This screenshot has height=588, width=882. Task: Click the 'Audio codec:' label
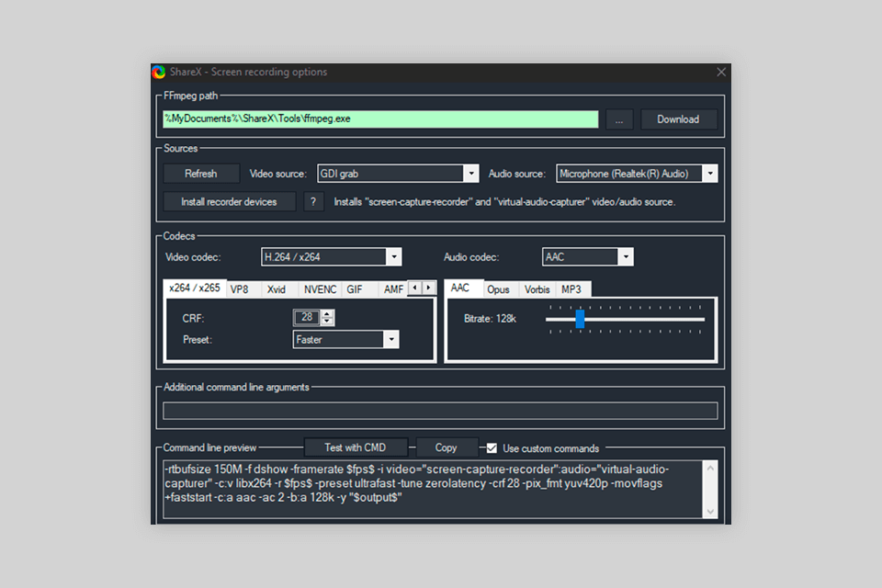click(471, 257)
